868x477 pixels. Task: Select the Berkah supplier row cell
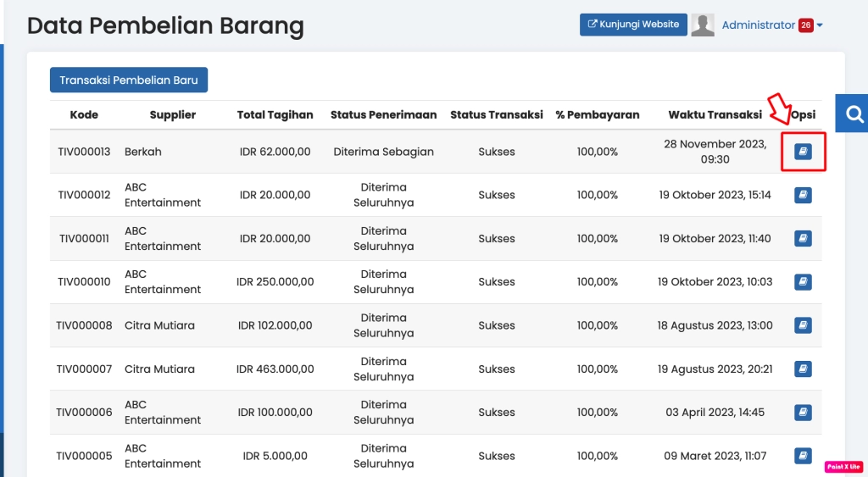(143, 152)
